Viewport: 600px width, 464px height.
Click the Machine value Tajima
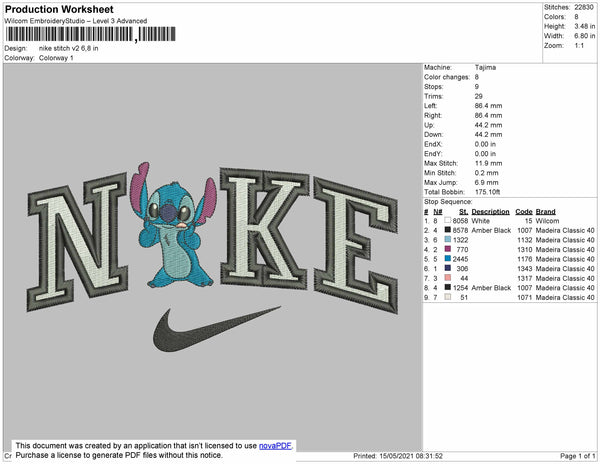pyautogui.click(x=485, y=67)
